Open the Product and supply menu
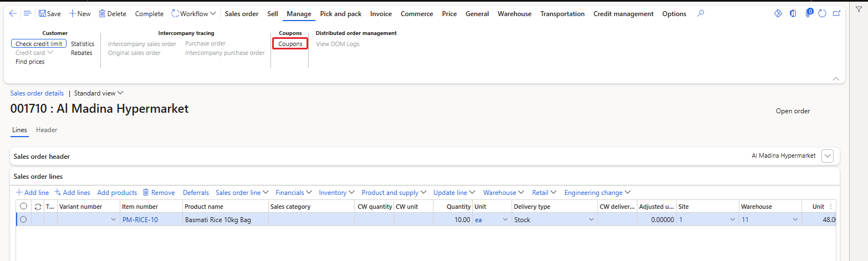This screenshot has width=868, height=261. click(394, 193)
